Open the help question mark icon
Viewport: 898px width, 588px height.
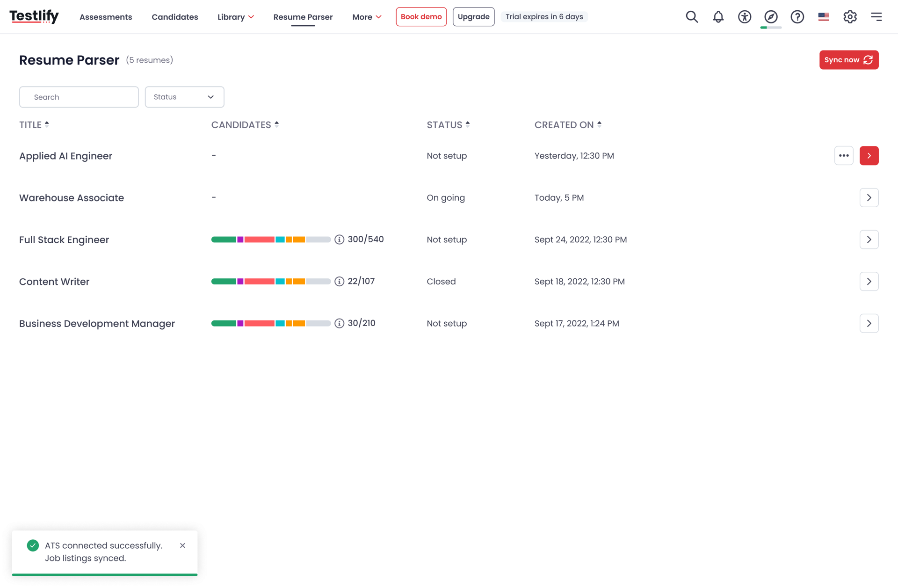click(x=797, y=17)
